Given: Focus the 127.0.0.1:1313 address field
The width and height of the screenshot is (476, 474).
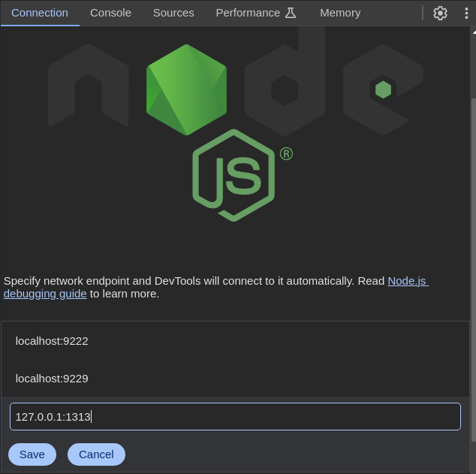Looking at the screenshot, I should [235, 417].
